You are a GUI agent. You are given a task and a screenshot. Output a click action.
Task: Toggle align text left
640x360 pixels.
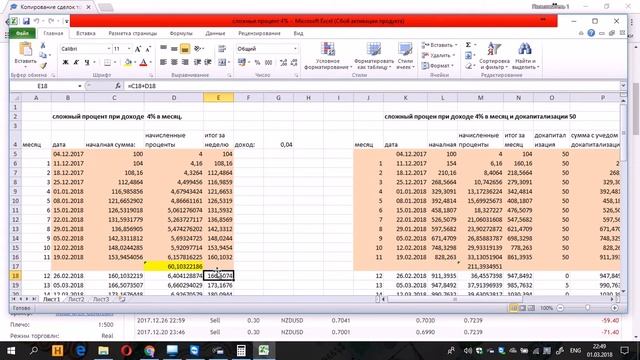pyautogui.click(x=163, y=62)
